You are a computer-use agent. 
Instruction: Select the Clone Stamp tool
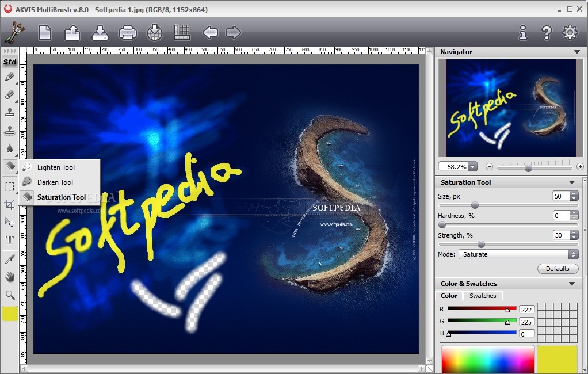tap(9, 112)
